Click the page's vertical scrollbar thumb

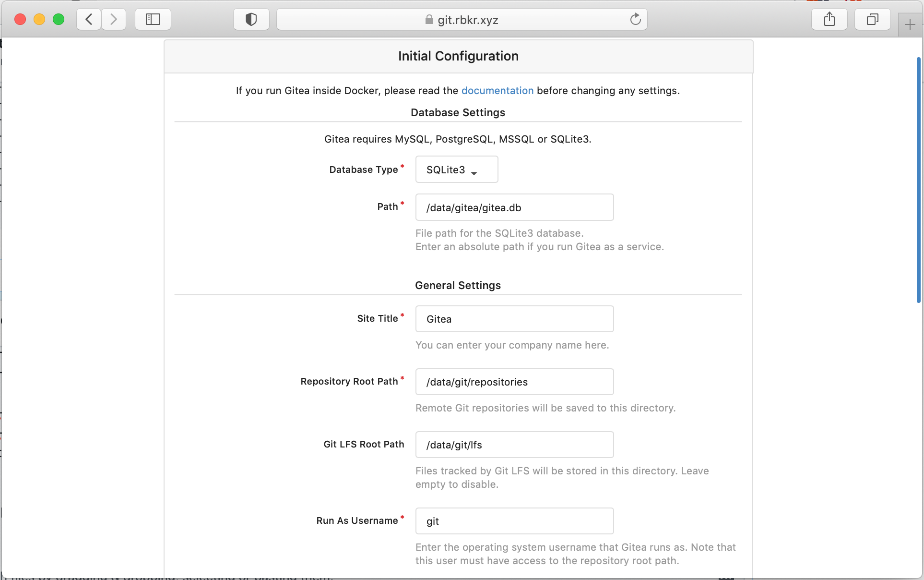[x=918, y=180]
